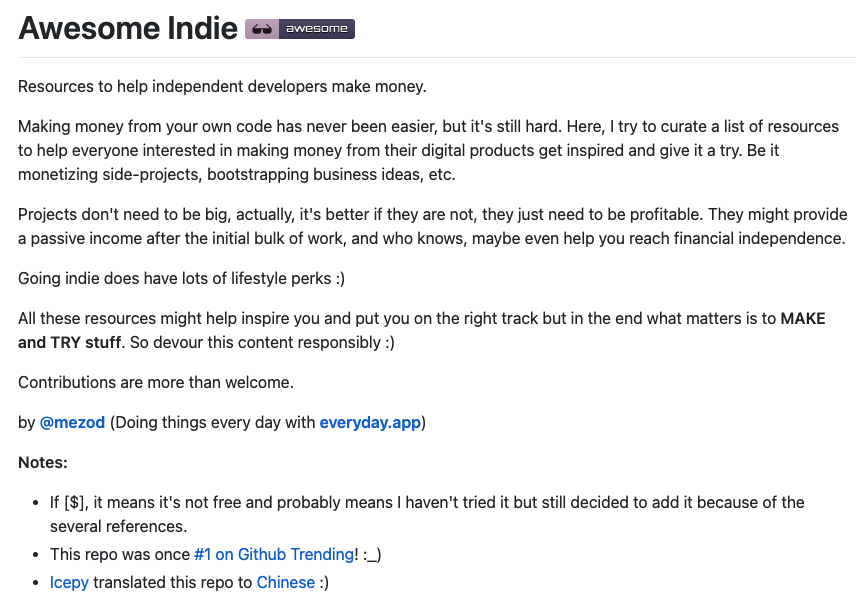Viewport: 866px width, 609px height.
Task: Click the "This repo was once" text
Action: point(120,554)
